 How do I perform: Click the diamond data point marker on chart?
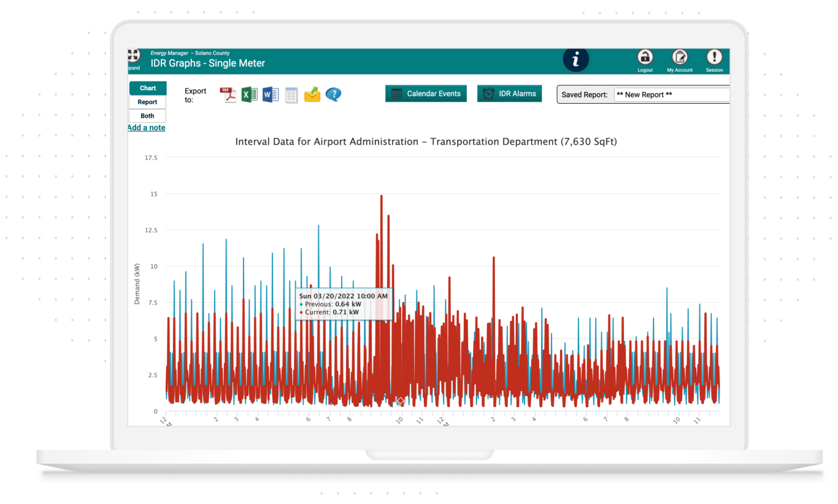pos(400,401)
